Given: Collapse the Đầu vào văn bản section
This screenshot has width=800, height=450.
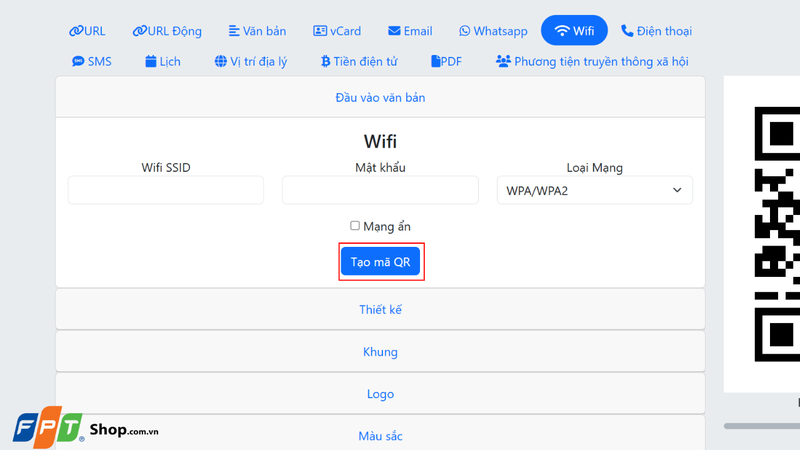Looking at the screenshot, I should coord(380,97).
